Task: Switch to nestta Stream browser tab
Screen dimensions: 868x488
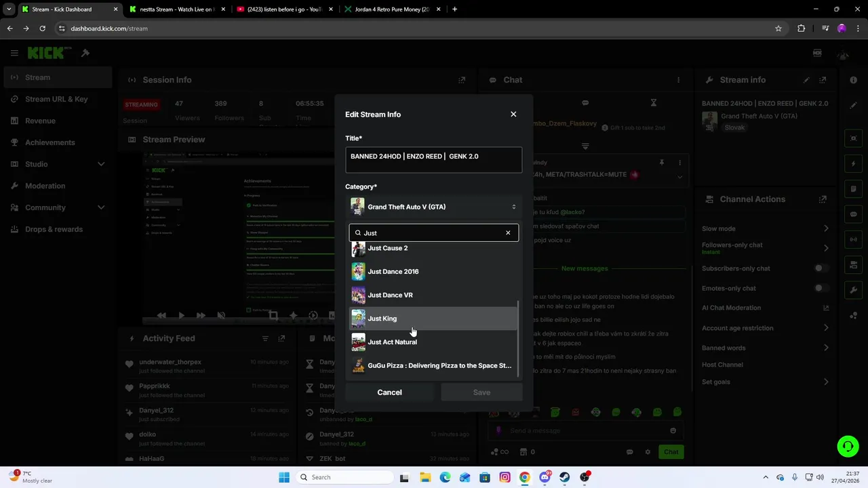Action: coord(176,9)
